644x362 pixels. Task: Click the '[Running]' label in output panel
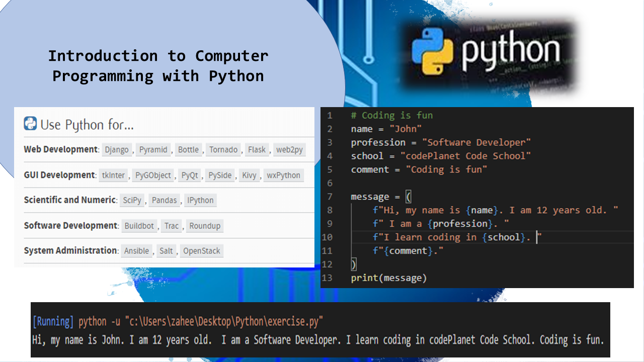point(53,321)
